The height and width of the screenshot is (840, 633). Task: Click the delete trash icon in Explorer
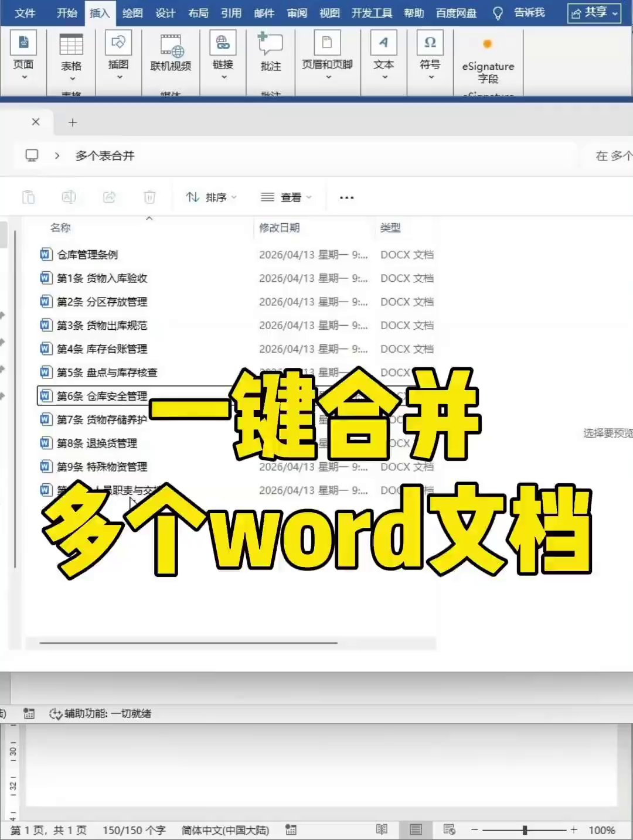(149, 197)
